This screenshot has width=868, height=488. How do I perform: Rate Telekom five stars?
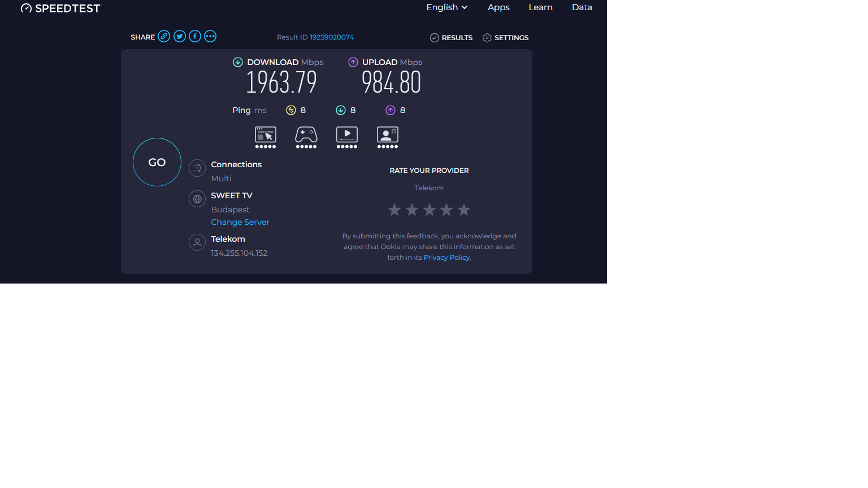pyautogui.click(x=464, y=210)
